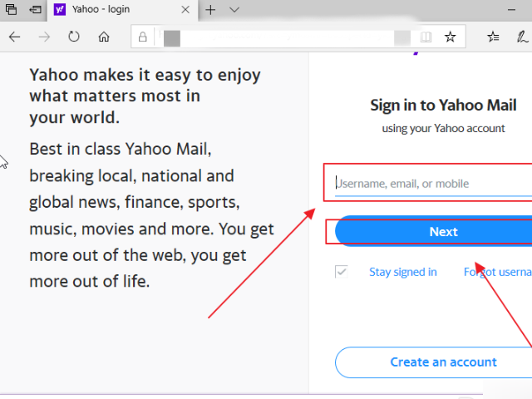Expand the tab preview dropdown chevron
532x399 pixels.
coord(234,10)
